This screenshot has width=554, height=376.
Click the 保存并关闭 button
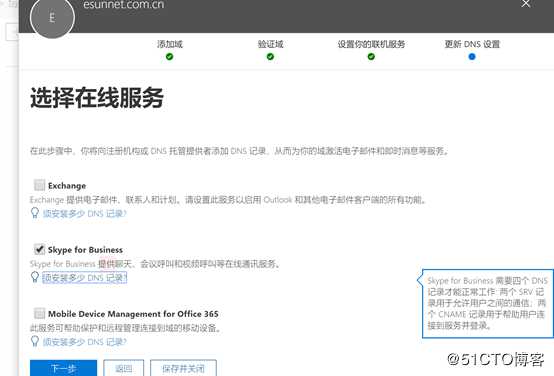point(183,368)
